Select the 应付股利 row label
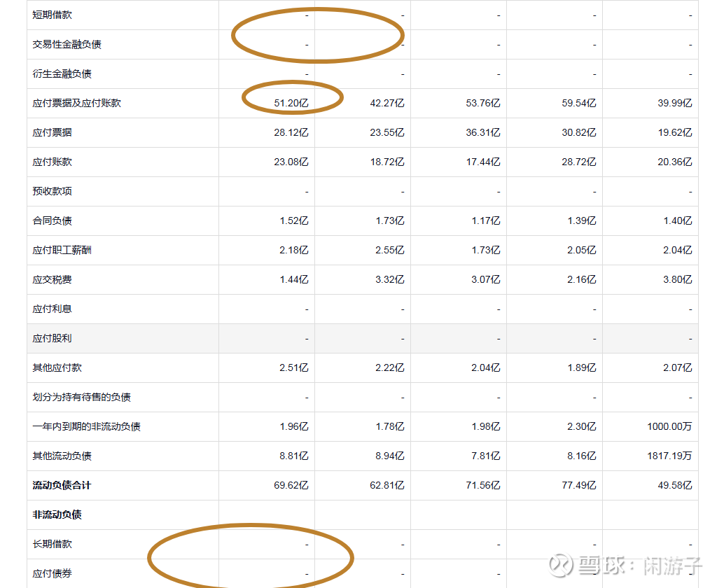This screenshot has width=724, height=588. [53, 338]
